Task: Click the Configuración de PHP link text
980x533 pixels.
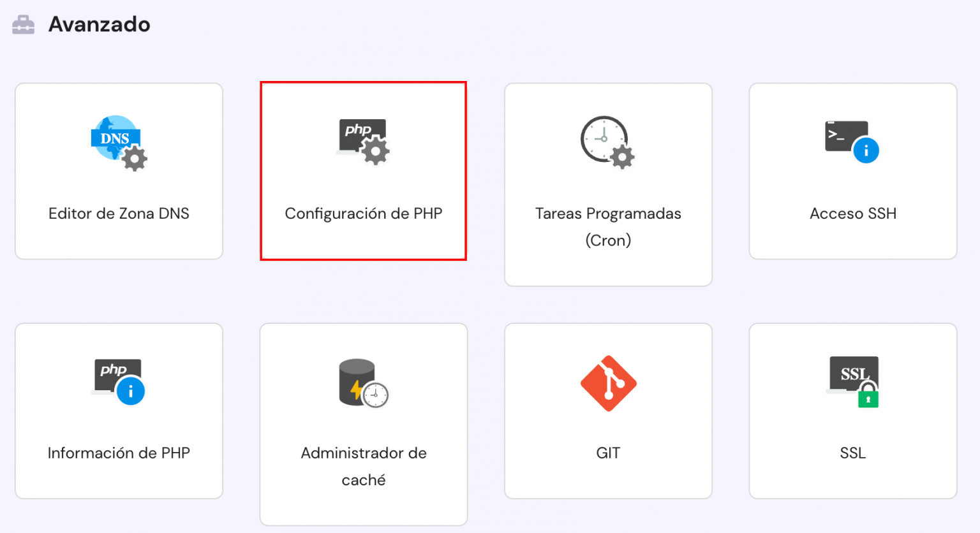Action: tap(362, 214)
